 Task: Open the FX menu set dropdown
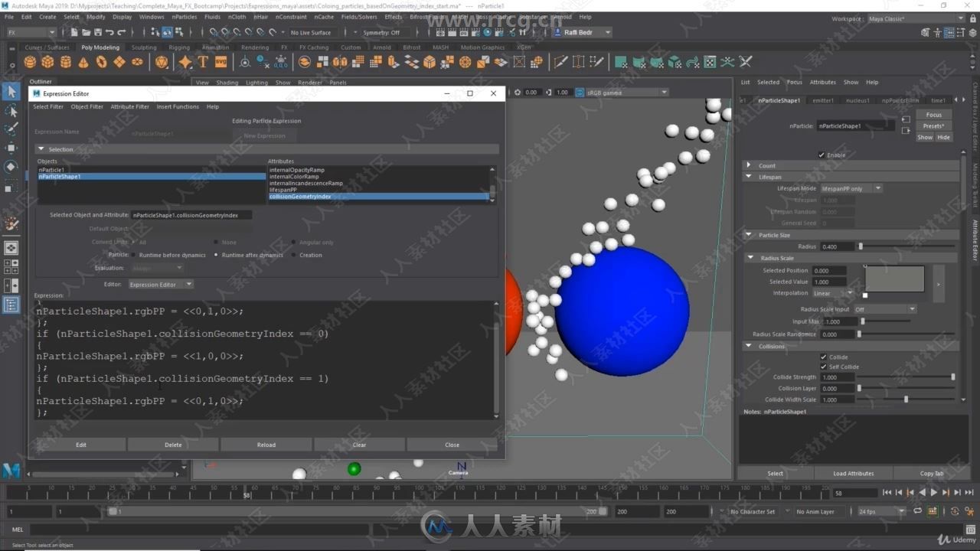tap(31, 32)
